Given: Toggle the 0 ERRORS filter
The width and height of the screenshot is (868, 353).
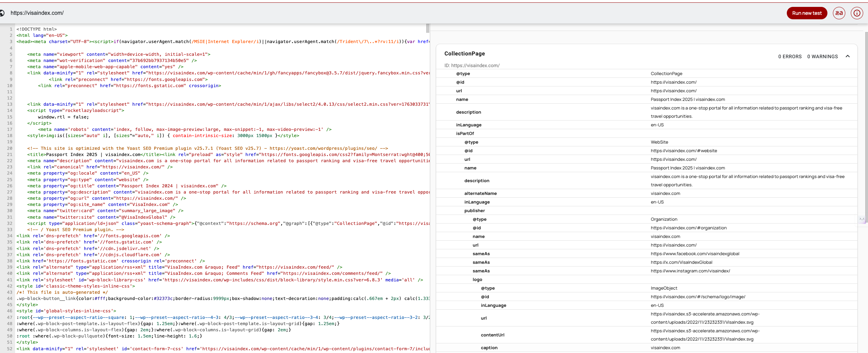Looking at the screenshot, I should (x=790, y=56).
